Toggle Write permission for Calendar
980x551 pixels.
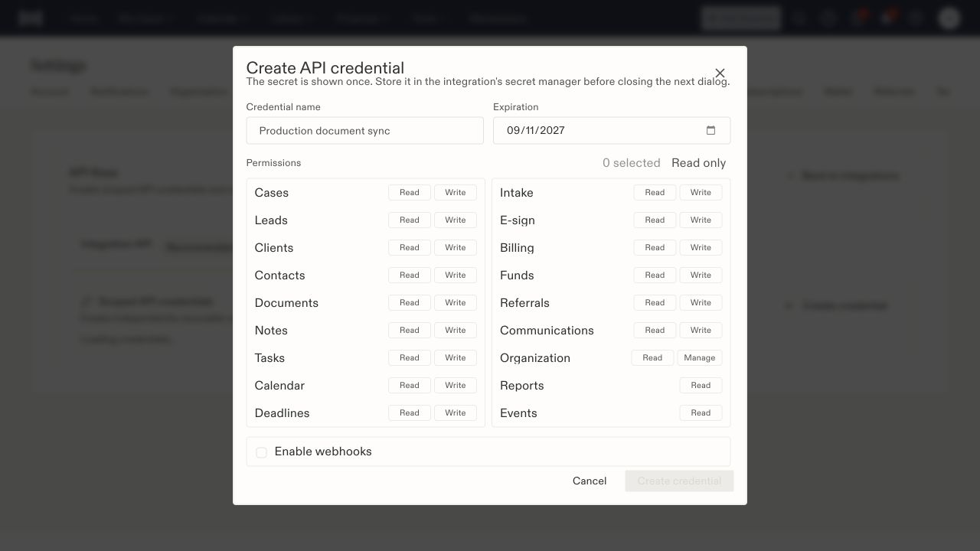(456, 386)
